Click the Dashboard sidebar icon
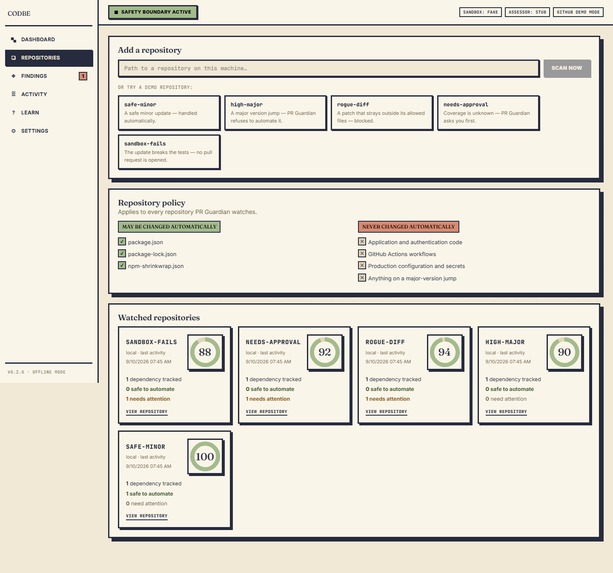 pos(14,39)
